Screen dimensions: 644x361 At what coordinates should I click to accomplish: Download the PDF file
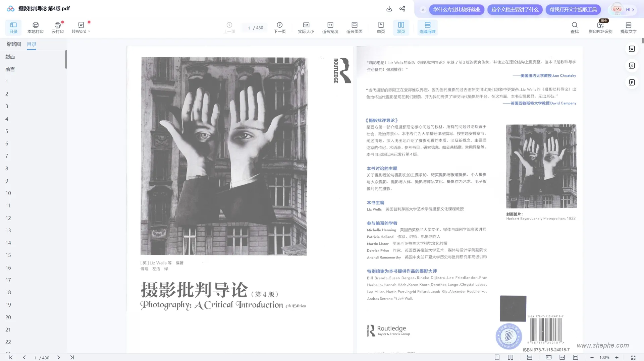pyautogui.click(x=389, y=9)
